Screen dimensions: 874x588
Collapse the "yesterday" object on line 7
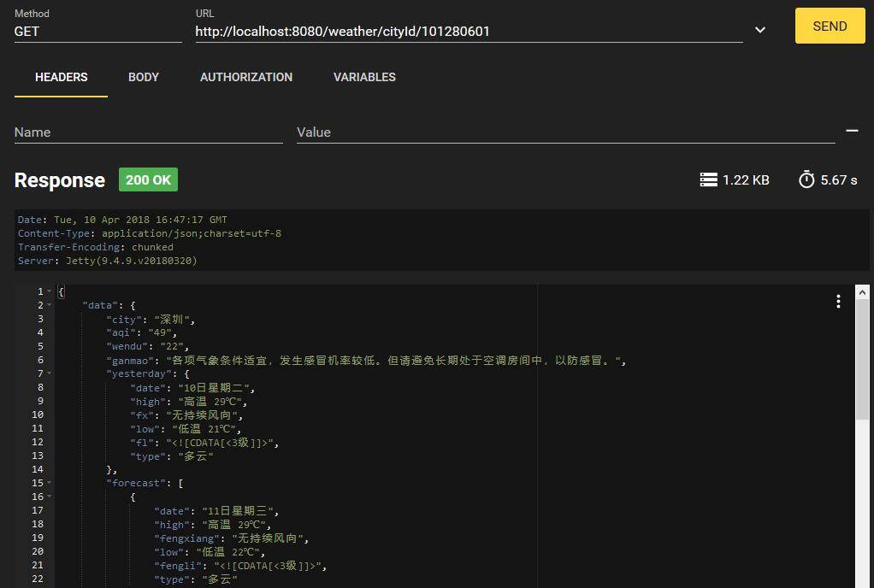(50, 373)
